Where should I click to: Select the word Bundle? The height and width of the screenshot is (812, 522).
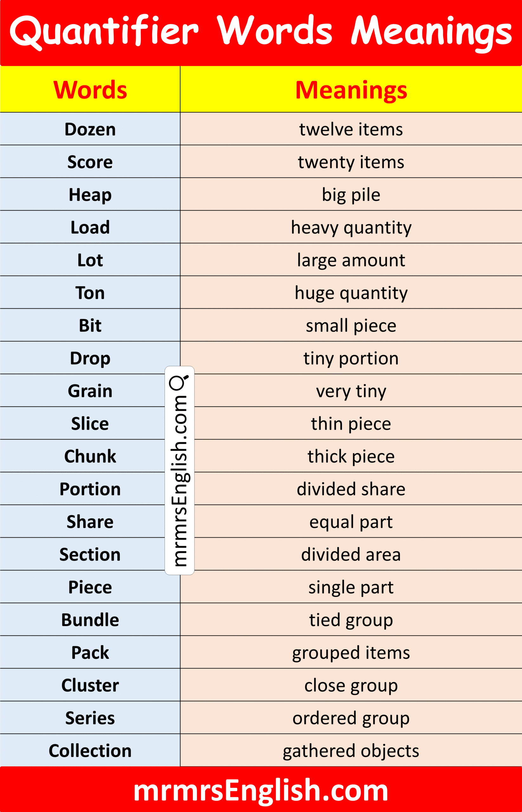(90, 620)
